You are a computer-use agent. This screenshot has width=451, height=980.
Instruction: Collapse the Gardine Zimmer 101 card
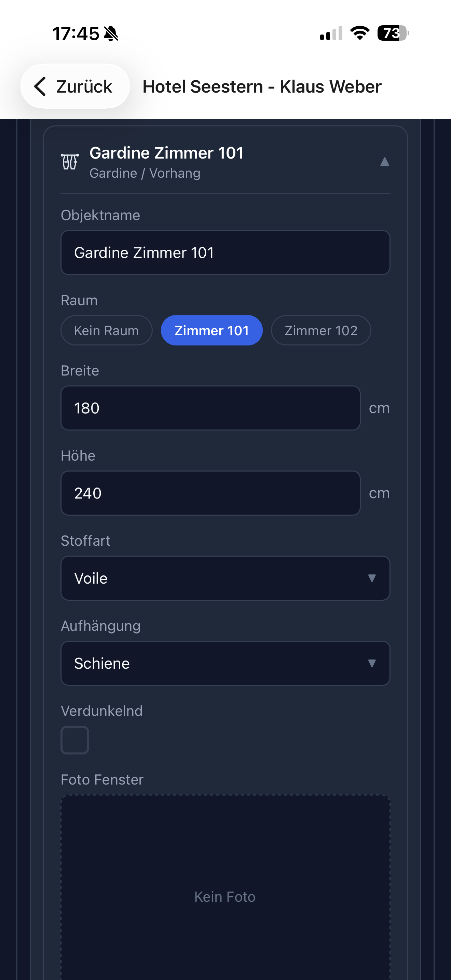tap(385, 162)
